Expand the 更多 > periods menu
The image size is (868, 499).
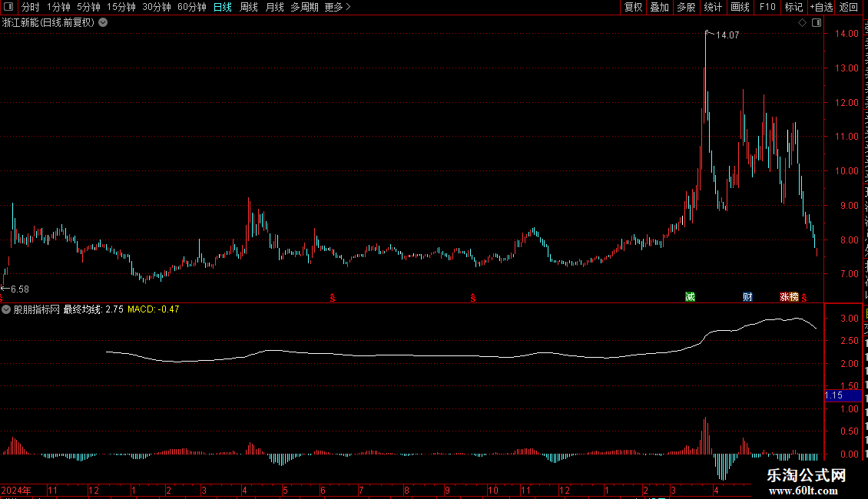[x=338, y=7]
